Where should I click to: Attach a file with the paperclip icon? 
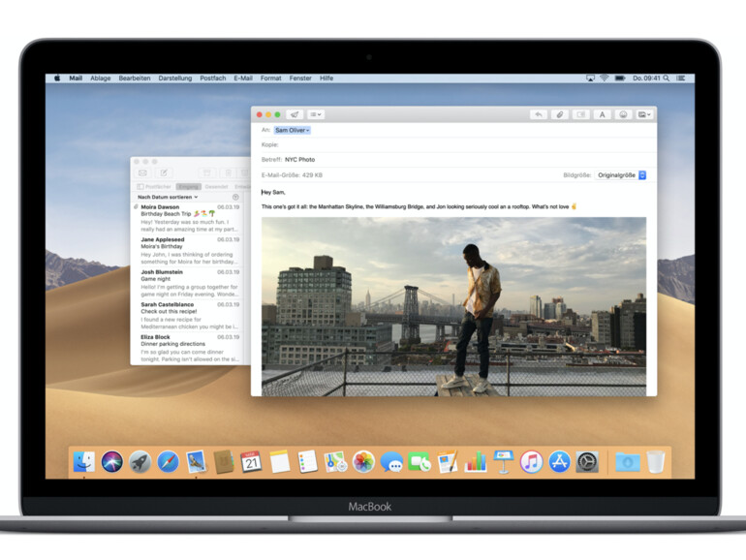(x=560, y=114)
